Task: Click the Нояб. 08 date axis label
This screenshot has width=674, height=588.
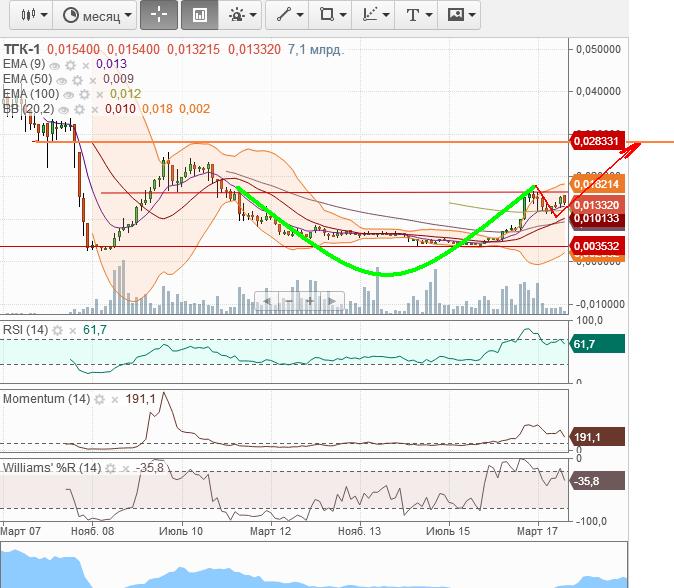Action: coord(92,531)
